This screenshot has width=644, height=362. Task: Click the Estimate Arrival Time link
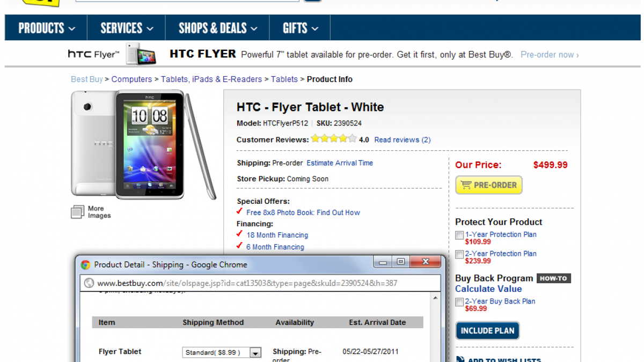point(340,163)
